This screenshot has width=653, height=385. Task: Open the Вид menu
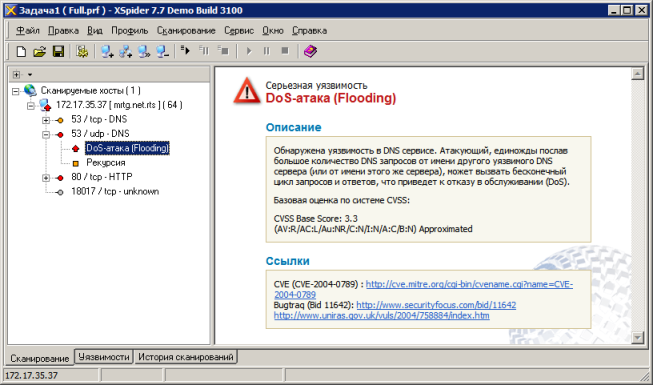(95, 30)
